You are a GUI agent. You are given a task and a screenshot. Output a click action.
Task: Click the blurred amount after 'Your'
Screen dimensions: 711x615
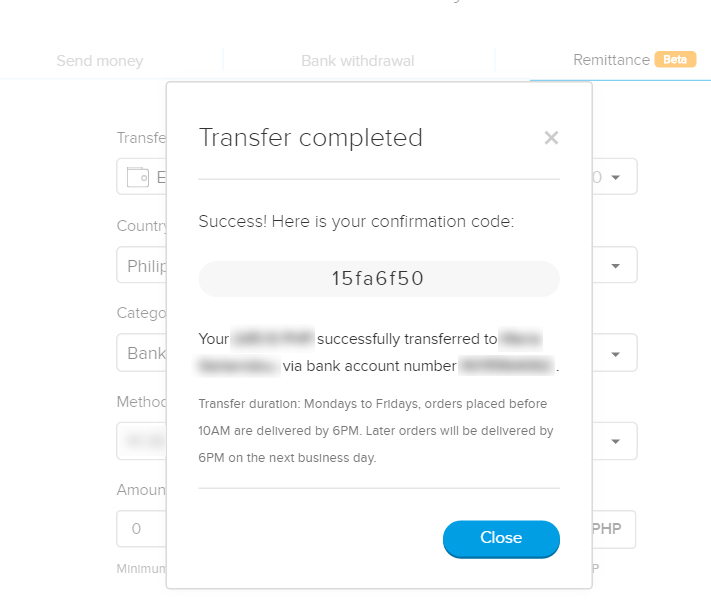tap(273, 338)
